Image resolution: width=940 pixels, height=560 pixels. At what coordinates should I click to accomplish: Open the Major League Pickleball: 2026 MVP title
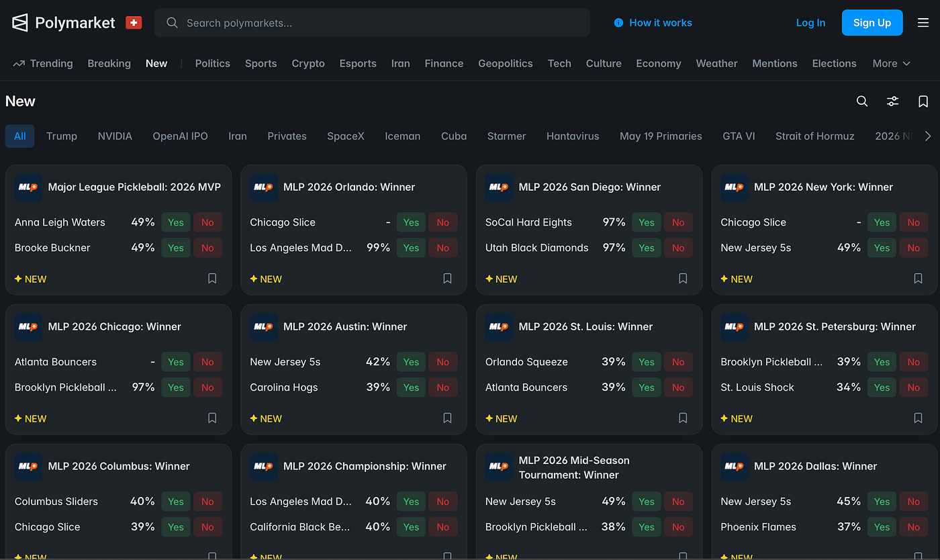134,187
